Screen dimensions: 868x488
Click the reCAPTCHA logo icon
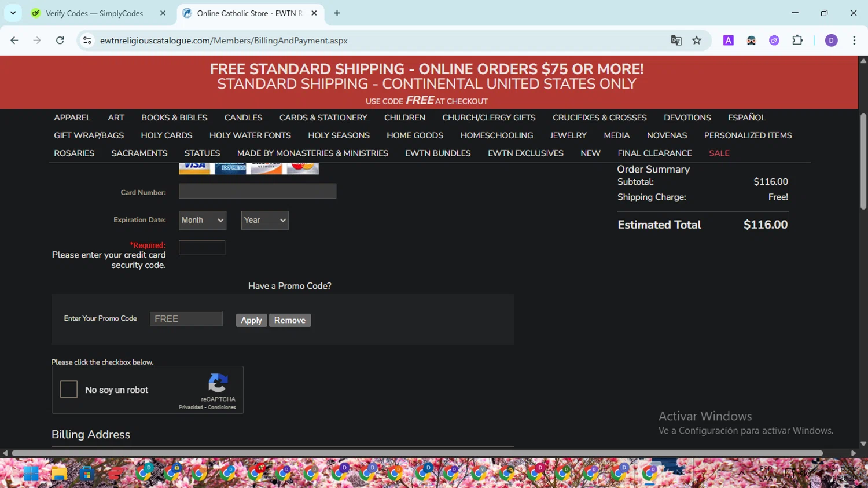(x=218, y=383)
